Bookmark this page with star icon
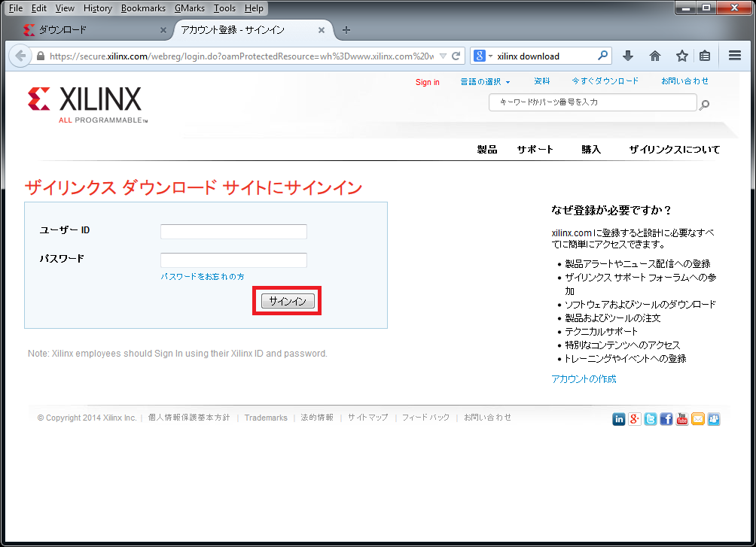The height and width of the screenshot is (547, 756). tap(681, 56)
